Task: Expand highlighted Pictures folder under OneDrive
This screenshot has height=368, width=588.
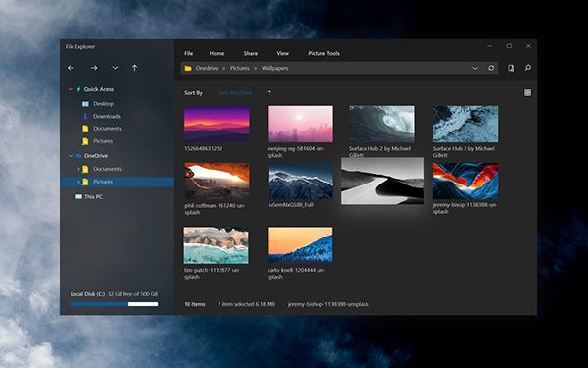Action: coord(78,182)
